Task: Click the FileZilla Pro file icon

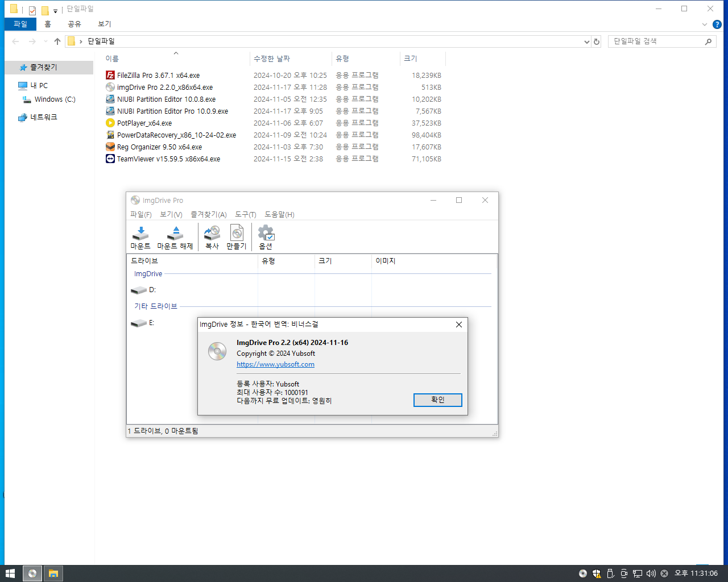Action: point(110,75)
